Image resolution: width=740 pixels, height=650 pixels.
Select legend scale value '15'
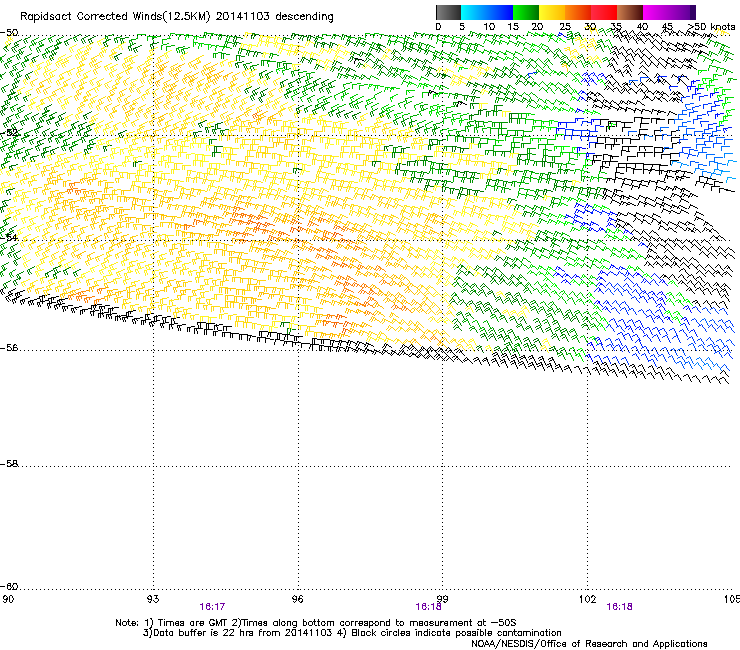pyautogui.click(x=513, y=27)
